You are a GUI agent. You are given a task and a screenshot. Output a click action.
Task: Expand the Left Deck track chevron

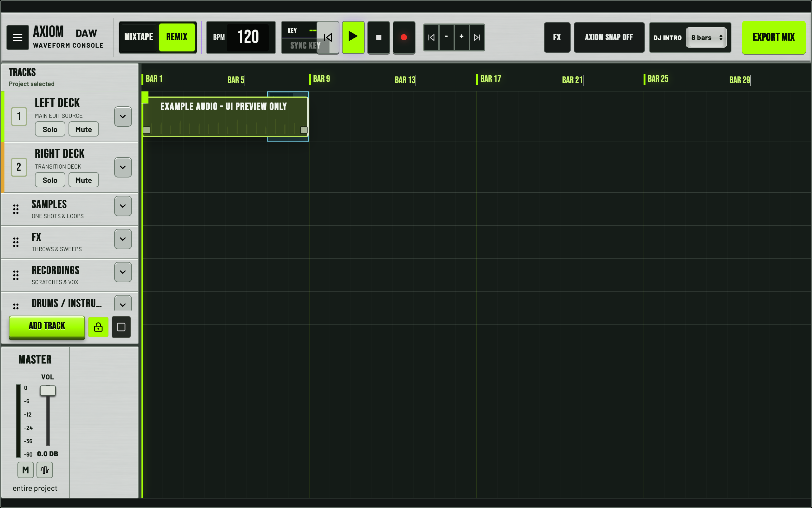tap(123, 117)
